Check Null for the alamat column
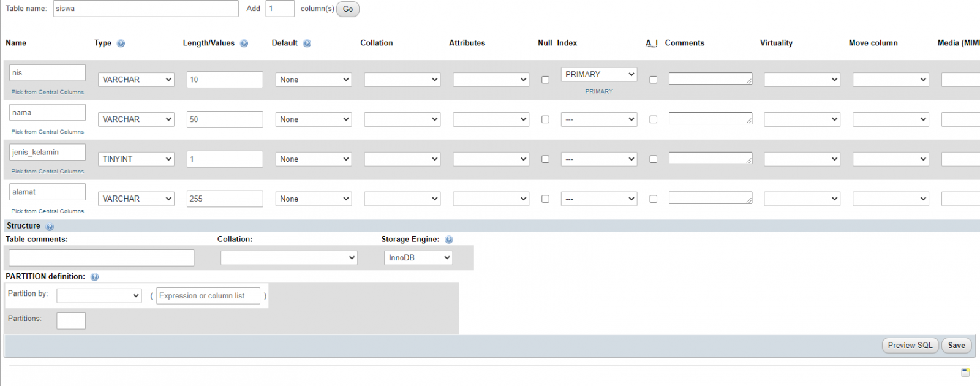This screenshot has height=386, width=980. coord(545,199)
